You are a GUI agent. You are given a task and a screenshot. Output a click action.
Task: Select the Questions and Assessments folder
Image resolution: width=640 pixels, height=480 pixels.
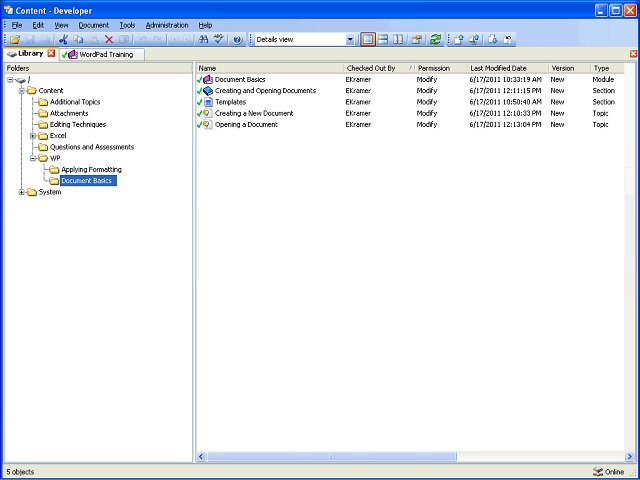click(x=92, y=147)
